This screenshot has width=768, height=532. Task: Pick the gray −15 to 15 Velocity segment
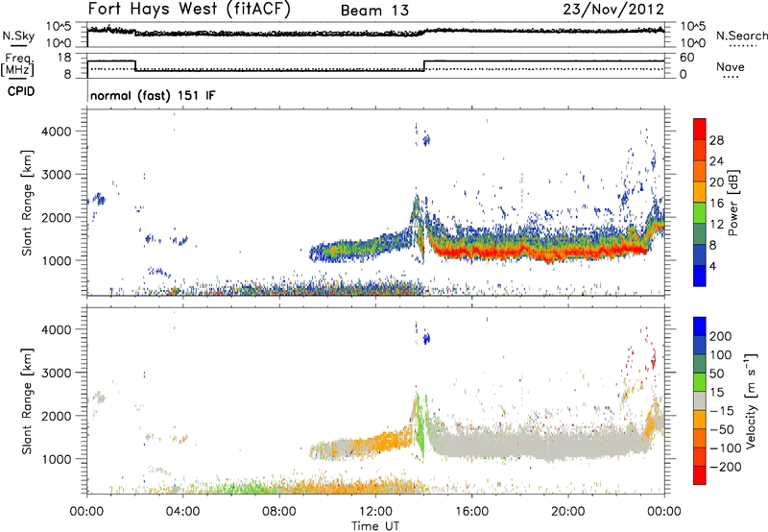(700, 401)
